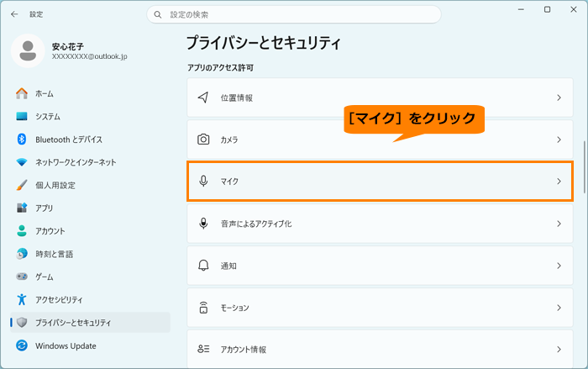Select プライバシーとセキュリティ sidebar entry

pyautogui.click(x=90, y=323)
